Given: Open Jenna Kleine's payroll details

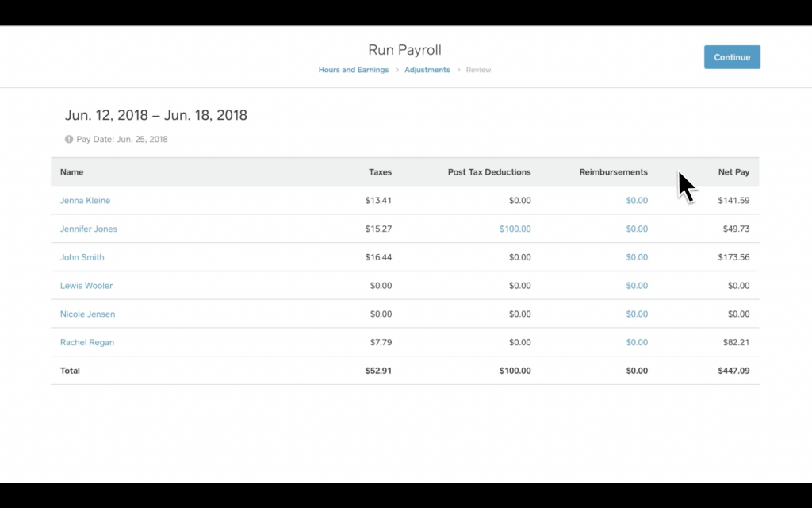Looking at the screenshot, I should [85, 200].
